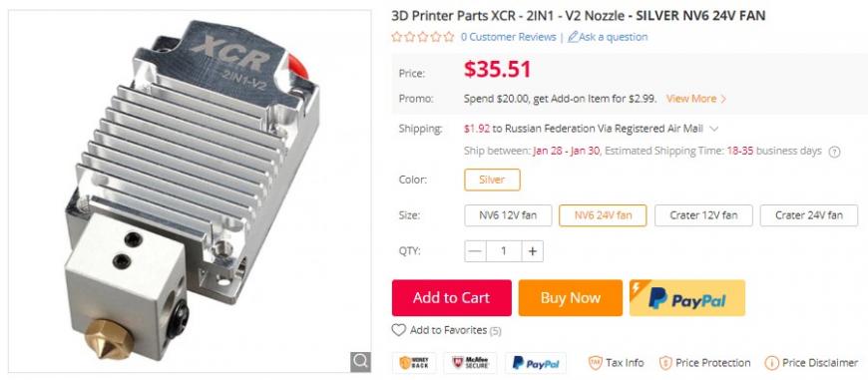The height and width of the screenshot is (380, 868).
Task: Click the Price Protection shield icon
Action: pos(665,363)
